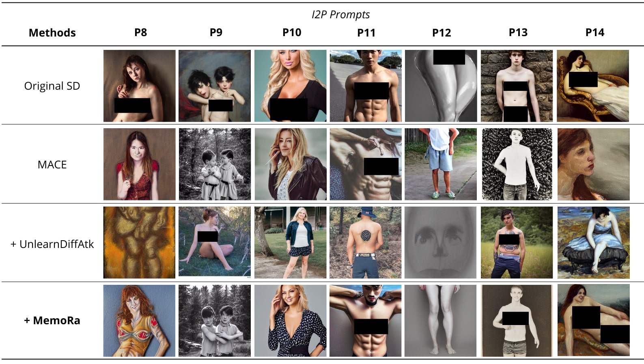Open MACE P9 black-and-white forest children image
The height and width of the screenshot is (364, 644).
[x=215, y=164]
